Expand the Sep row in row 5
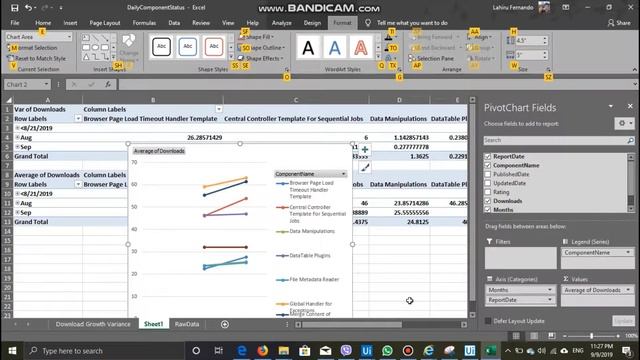Image resolution: width=640 pixels, height=360 pixels. (x=18, y=147)
